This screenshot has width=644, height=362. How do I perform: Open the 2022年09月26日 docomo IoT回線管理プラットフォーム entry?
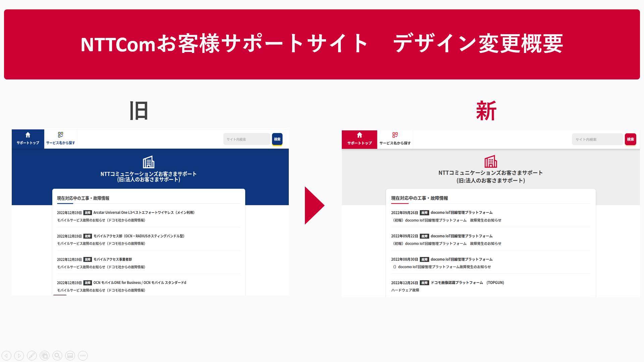pos(462,213)
